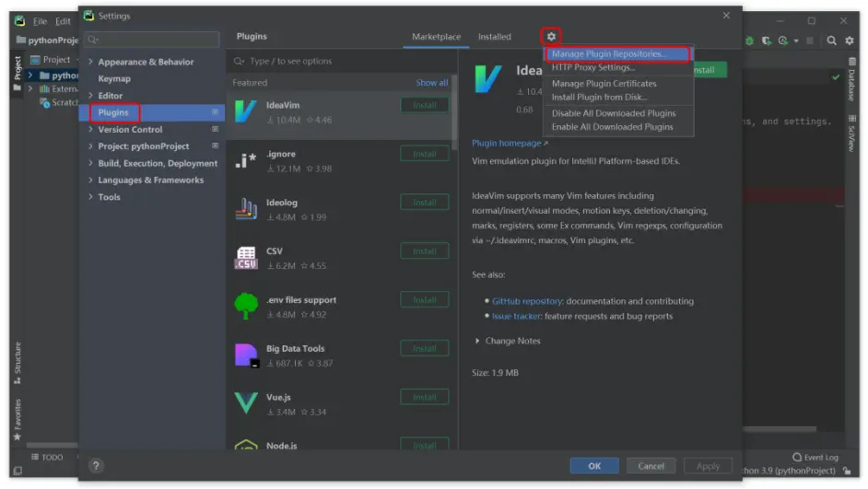Screen dimensions: 868x489
Task: Choose Manage Plugin Repositories from menu
Action: (x=617, y=53)
